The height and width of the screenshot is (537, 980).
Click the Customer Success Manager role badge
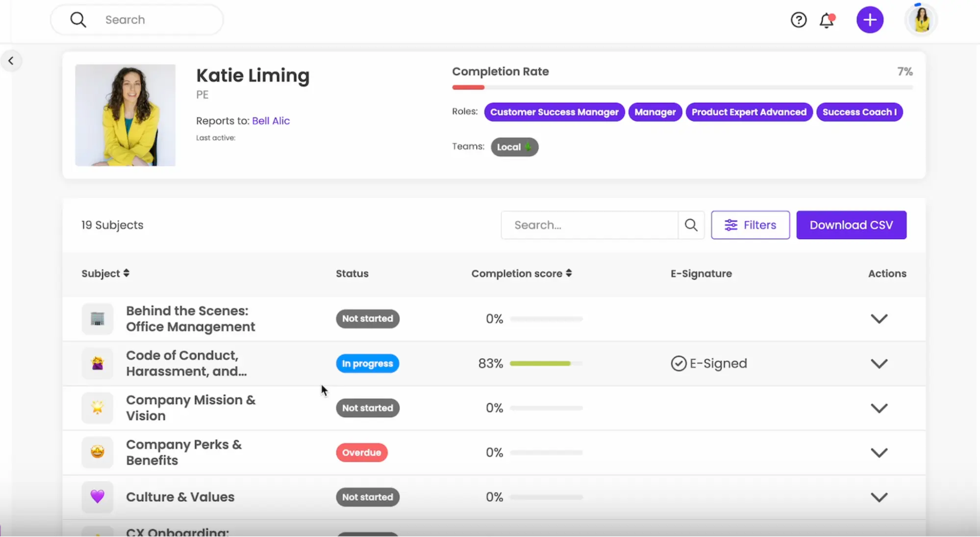(554, 112)
